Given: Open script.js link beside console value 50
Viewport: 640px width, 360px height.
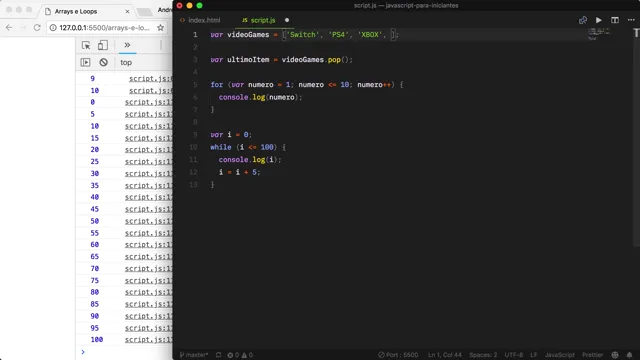Looking at the screenshot, I should [x=149, y=221].
